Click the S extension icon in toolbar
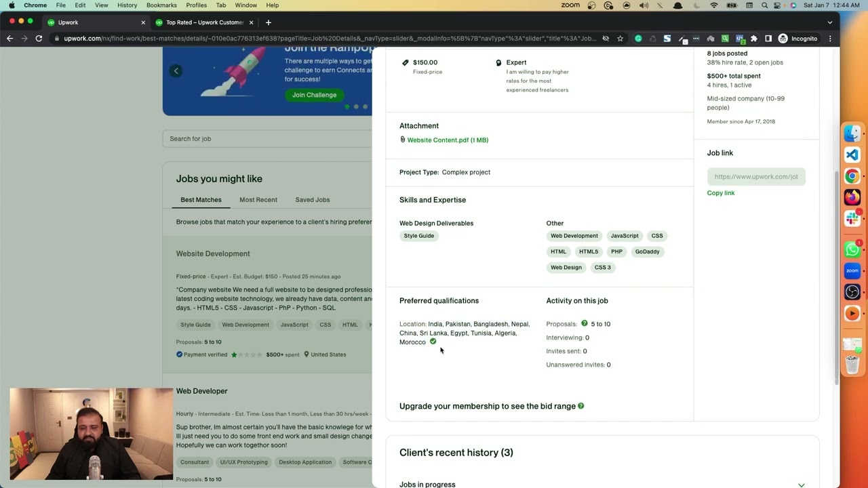The height and width of the screenshot is (488, 868). tap(667, 39)
